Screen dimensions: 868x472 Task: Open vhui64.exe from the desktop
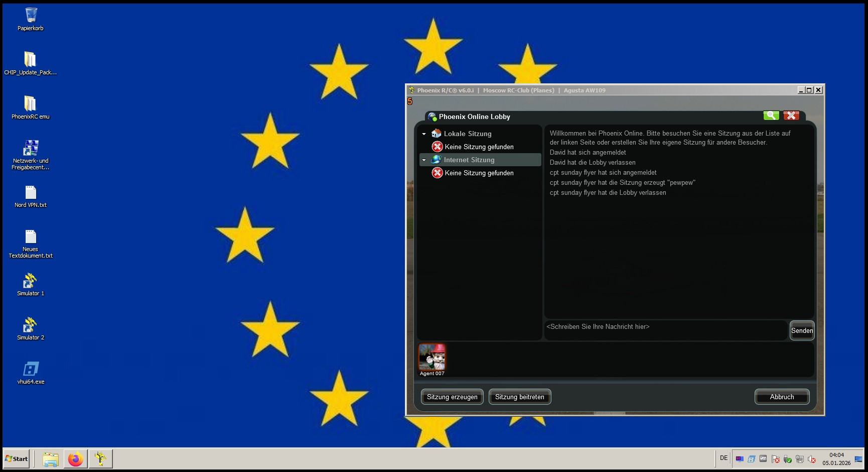30,369
